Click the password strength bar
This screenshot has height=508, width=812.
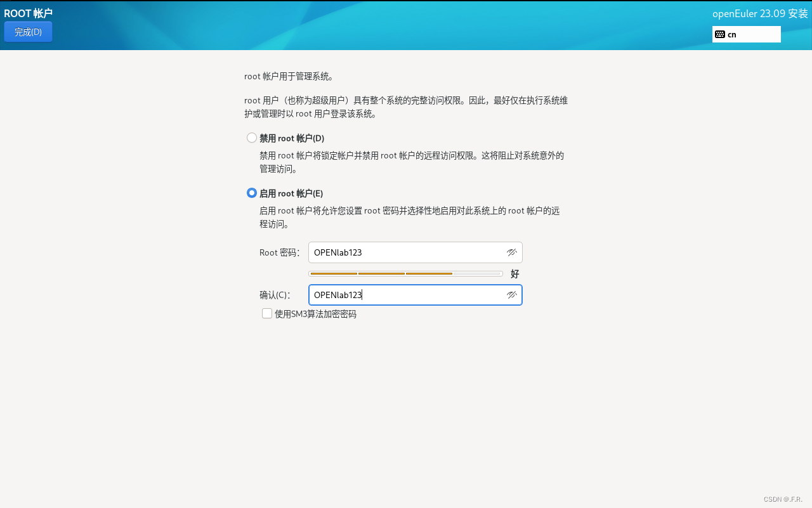pyautogui.click(x=405, y=273)
